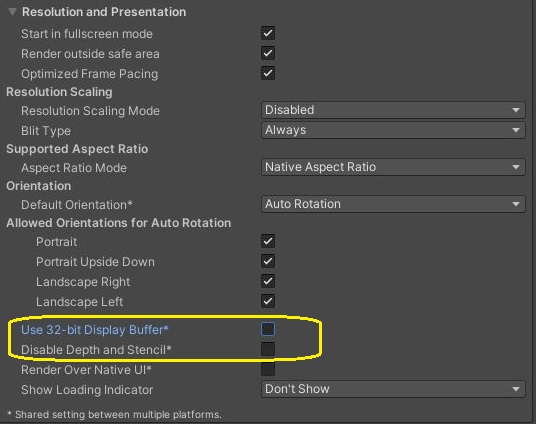Screen dimensions: 536x424
Task: Click the Show Loading Indicator label
Action: click(87, 390)
